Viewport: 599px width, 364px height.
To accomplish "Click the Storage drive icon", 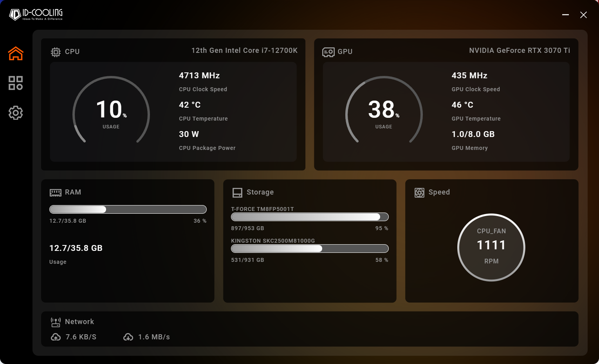I will coord(237,193).
